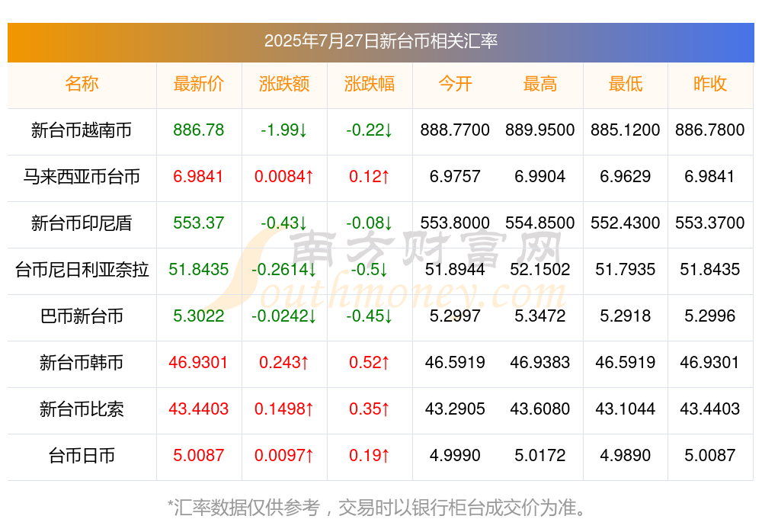Click change percent 0.52↑
762x532 pixels.
point(370,362)
